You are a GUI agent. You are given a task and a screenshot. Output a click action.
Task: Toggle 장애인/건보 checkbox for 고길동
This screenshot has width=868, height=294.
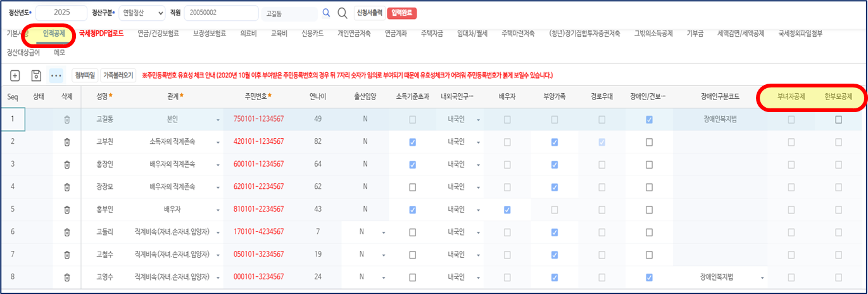coord(649,120)
